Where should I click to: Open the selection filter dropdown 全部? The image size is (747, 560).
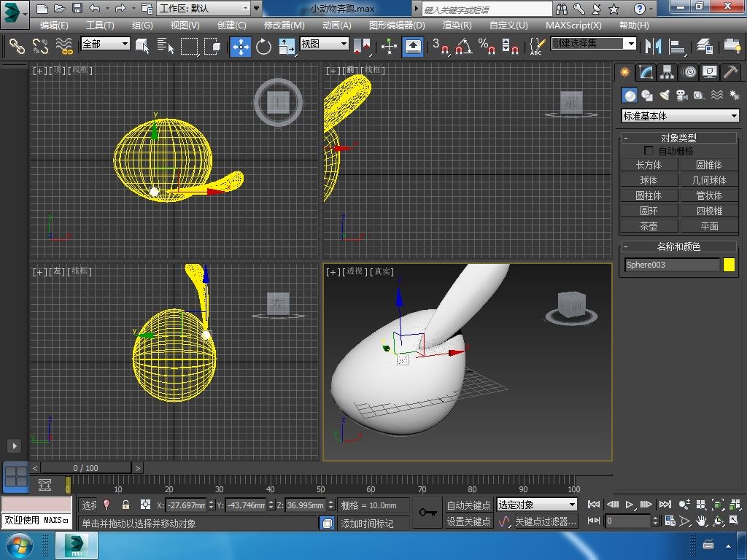click(105, 44)
